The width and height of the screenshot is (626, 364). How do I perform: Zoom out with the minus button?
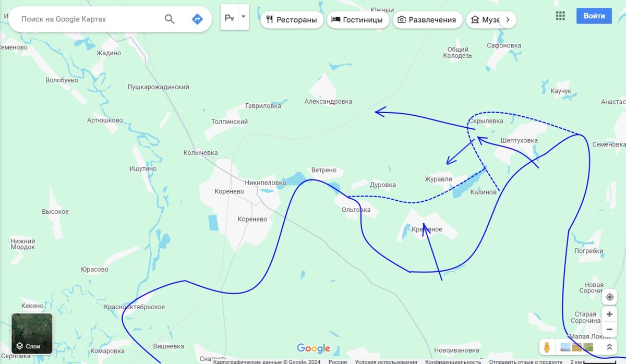click(x=609, y=329)
